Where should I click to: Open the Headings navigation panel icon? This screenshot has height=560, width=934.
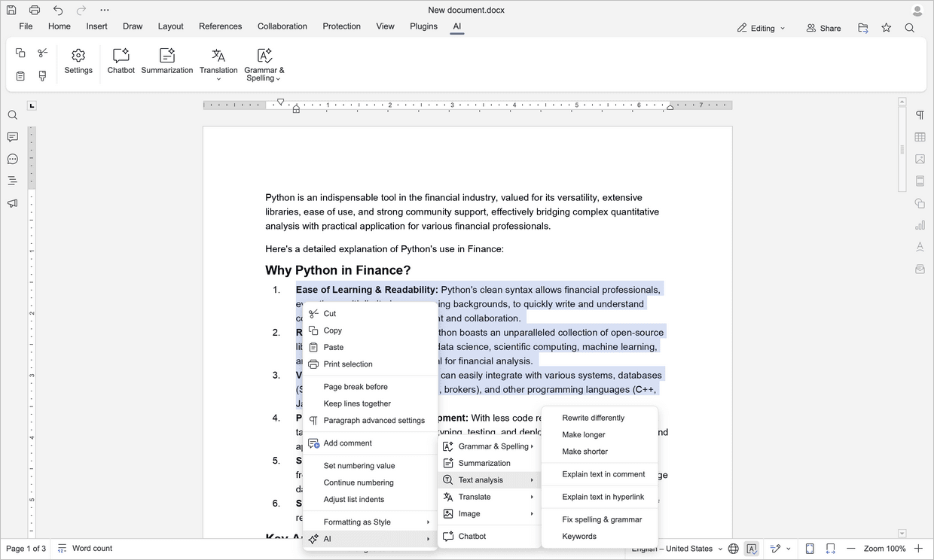(x=12, y=181)
